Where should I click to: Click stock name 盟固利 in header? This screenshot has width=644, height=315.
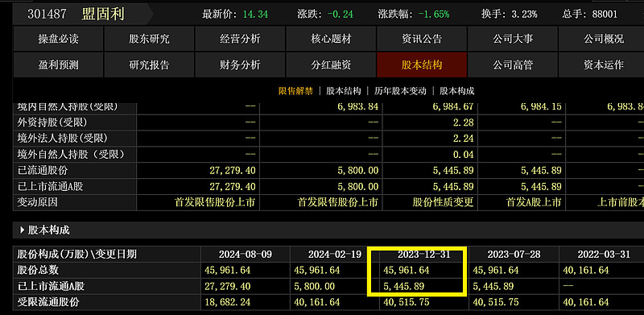tap(103, 15)
